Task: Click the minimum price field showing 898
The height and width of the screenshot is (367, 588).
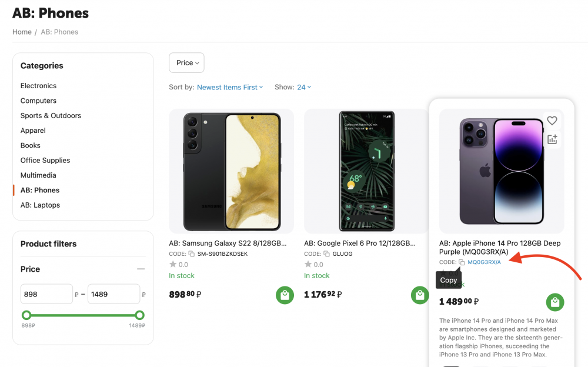Action: [x=46, y=294]
